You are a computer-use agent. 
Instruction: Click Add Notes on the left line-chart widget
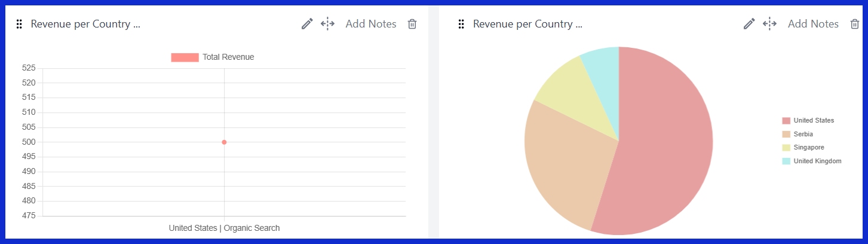tap(370, 24)
